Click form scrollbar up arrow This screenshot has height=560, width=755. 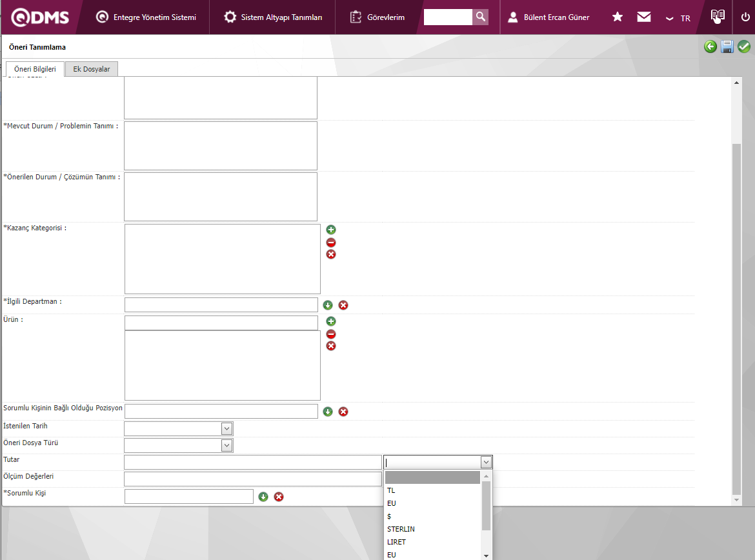(736, 83)
